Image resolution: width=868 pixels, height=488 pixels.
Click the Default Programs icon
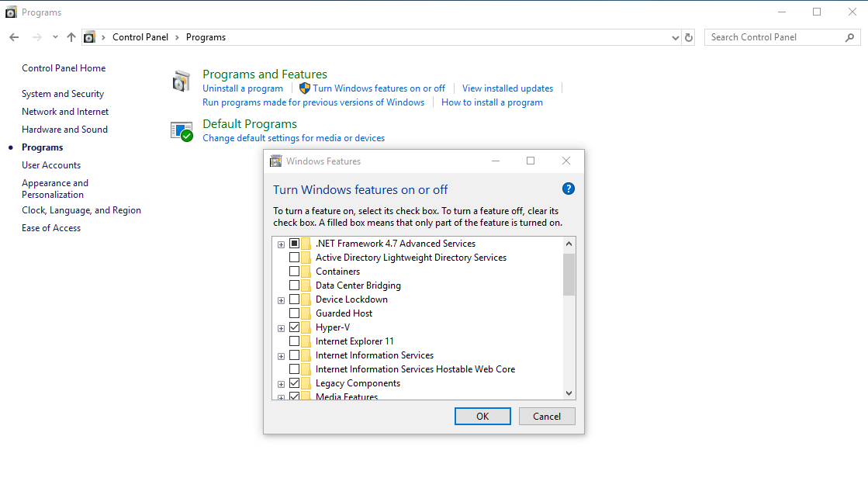(182, 131)
